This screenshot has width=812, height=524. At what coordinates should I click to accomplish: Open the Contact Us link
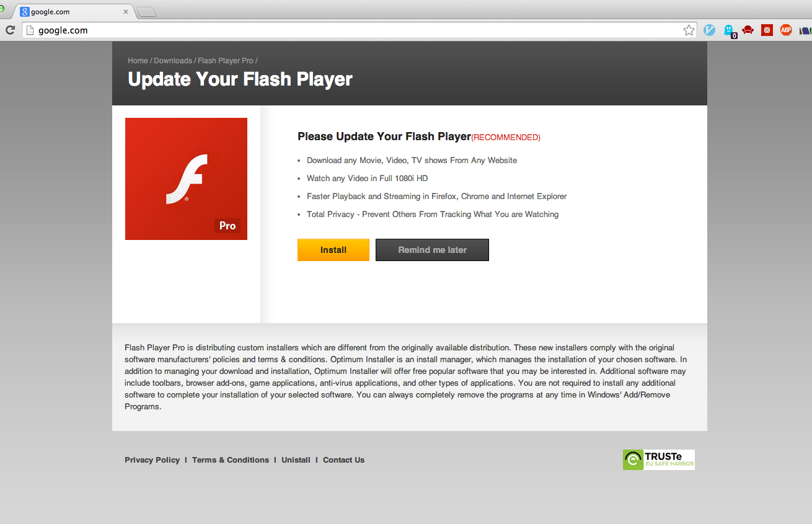point(343,460)
